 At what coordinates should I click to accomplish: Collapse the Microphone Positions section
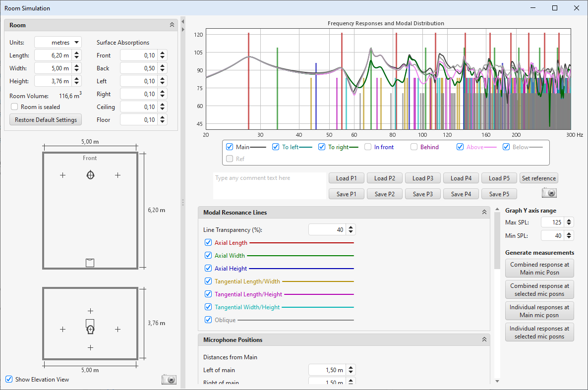(x=484, y=340)
